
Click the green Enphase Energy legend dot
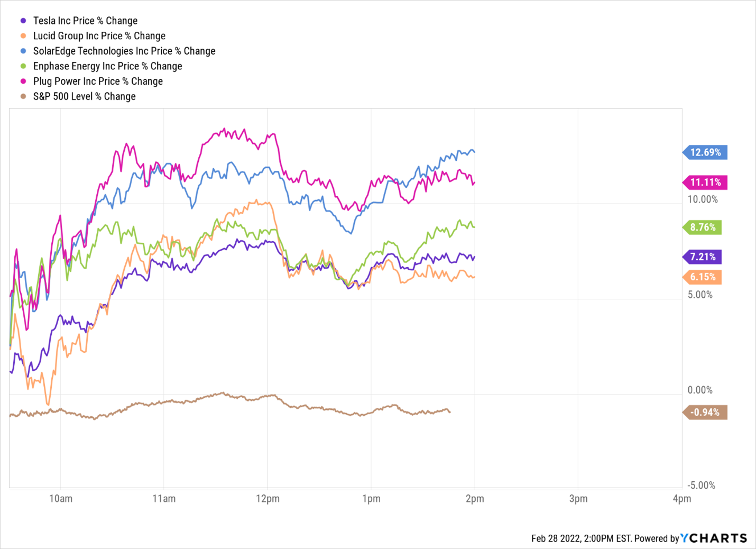[23, 66]
